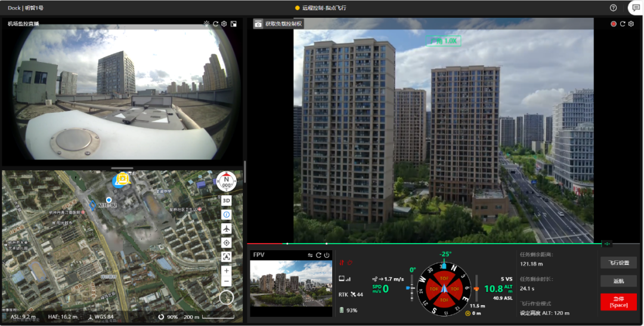The width and height of the screenshot is (644, 326).
Task: Zoom in the map with plus
Action: 227,271
